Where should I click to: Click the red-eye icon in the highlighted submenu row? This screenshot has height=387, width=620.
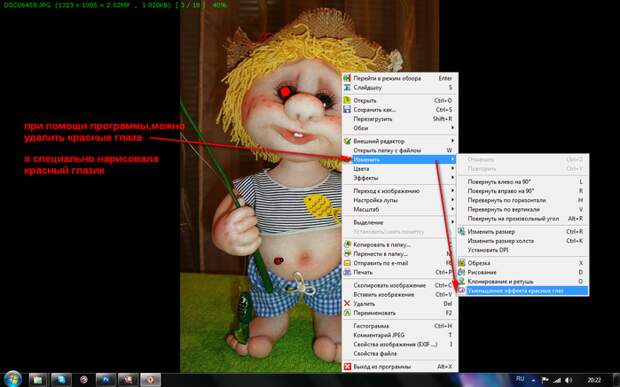(461, 291)
